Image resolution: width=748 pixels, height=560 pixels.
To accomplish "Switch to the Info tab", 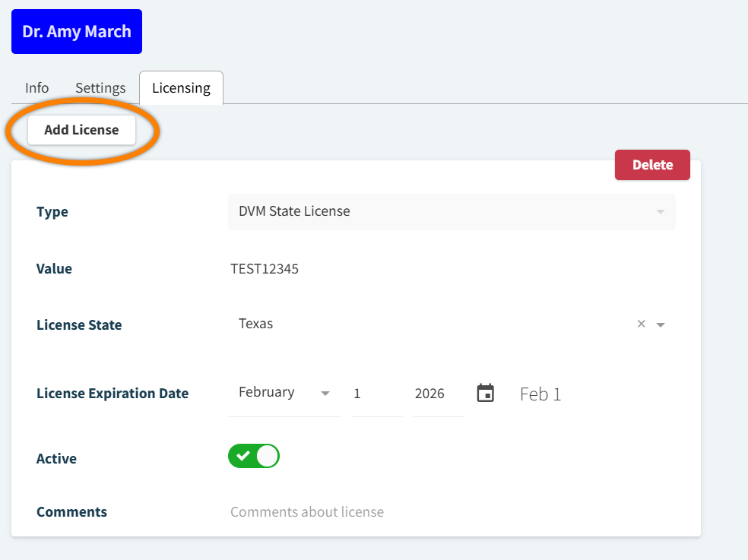I will tap(36, 87).
